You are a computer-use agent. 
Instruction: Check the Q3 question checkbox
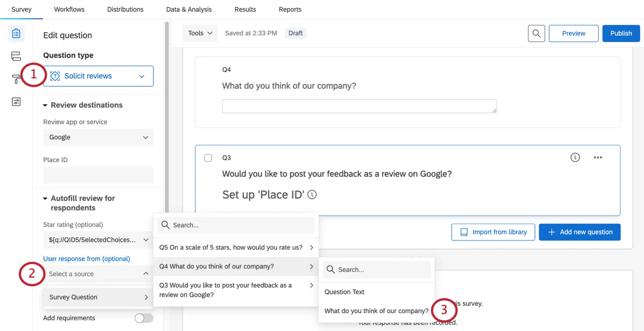[208, 158]
